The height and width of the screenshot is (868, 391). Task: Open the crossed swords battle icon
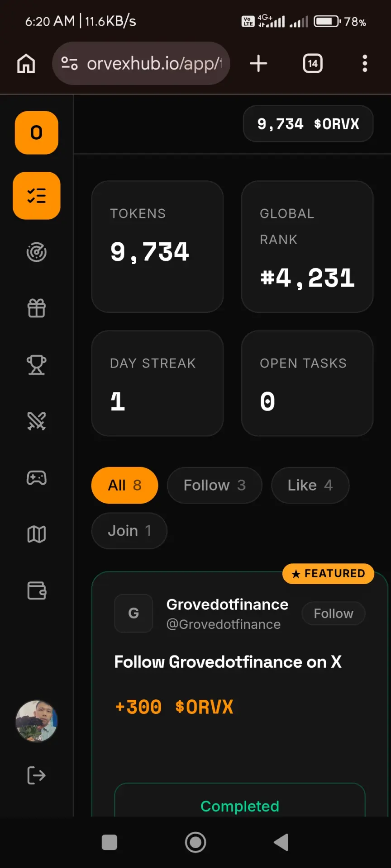pos(37,421)
